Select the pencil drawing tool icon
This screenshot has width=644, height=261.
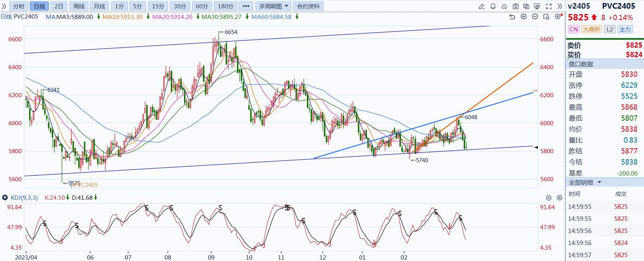click(481, 6)
